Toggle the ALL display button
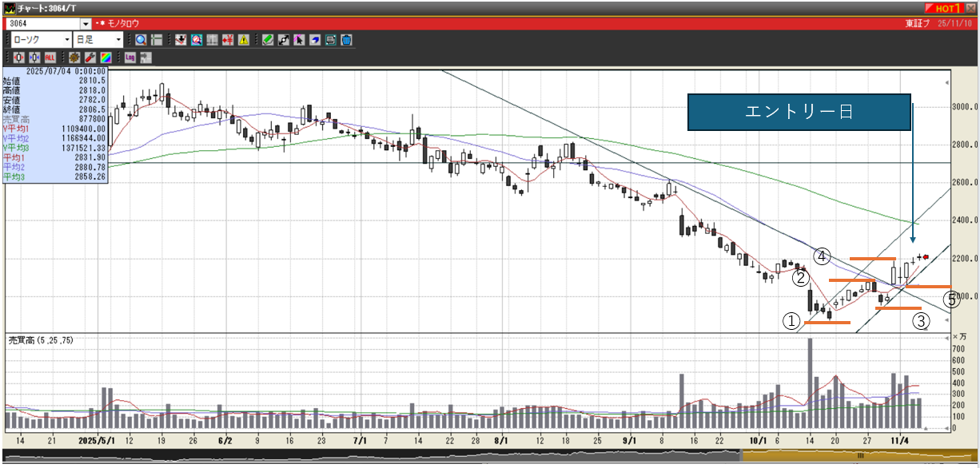This screenshot has width=980, height=468. (x=50, y=58)
